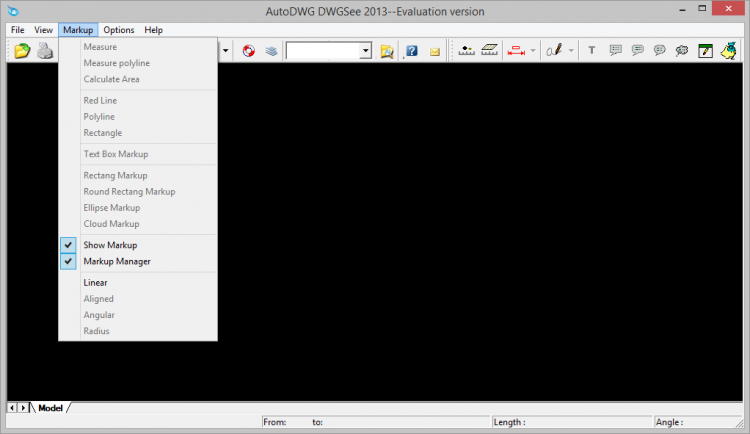The width and height of the screenshot is (750, 434).
Task: Click the tab scroll left arrow
Action: [12, 408]
